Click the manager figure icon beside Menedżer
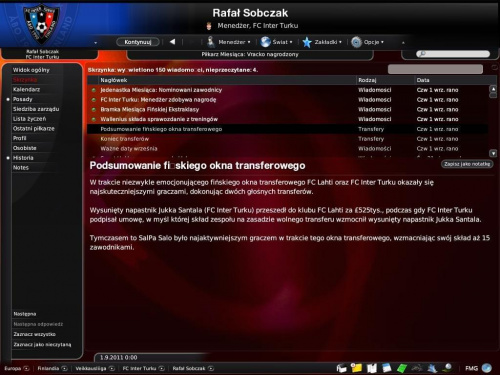The width and height of the screenshot is (500, 375). click(211, 42)
